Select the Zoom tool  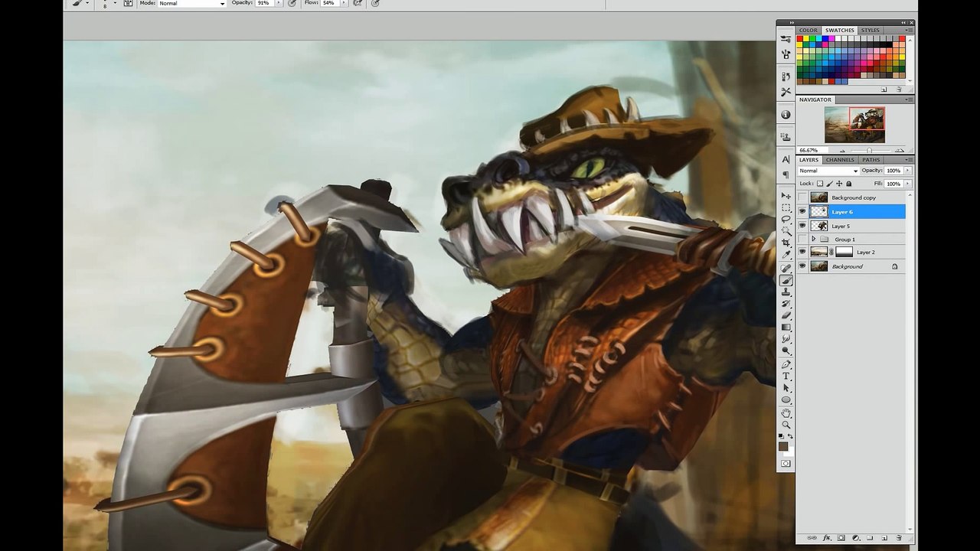tap(786, 425)
